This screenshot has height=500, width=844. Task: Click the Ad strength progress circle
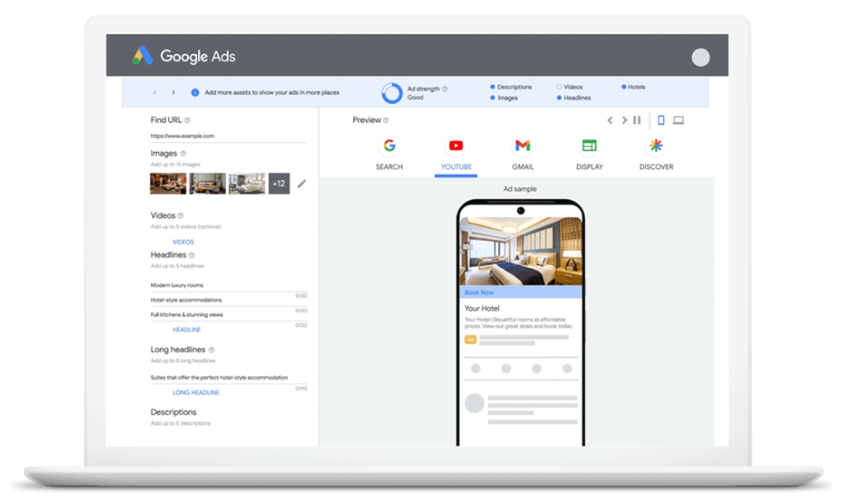click(x=392, y=93)
